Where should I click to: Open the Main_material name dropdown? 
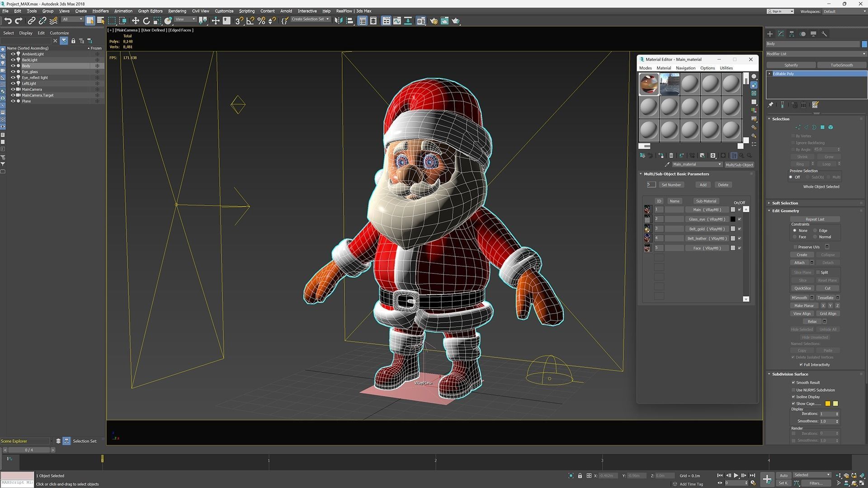697,164
